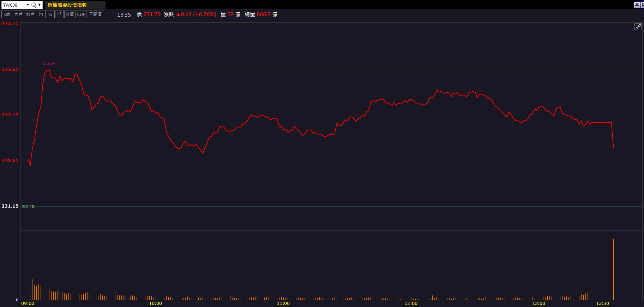Image resolution: width=644 pixels, height=307 pixels.
Task: Toggle the 大戶 indicator button
Action: [18, 14]
